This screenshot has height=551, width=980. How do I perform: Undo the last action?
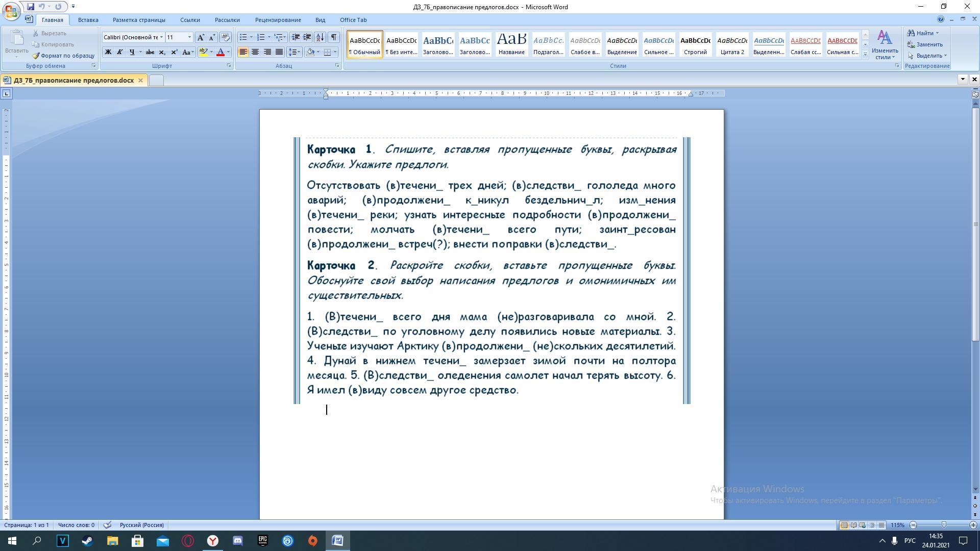(42, 7)
